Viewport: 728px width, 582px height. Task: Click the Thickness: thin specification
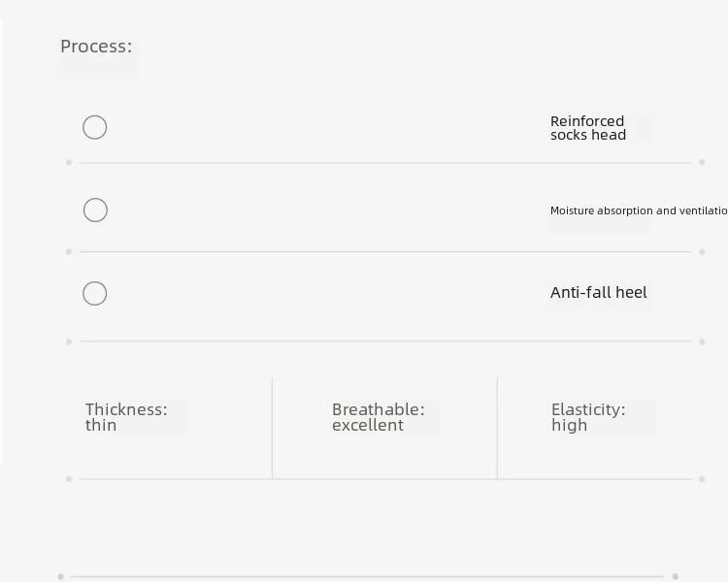point(126,417)
